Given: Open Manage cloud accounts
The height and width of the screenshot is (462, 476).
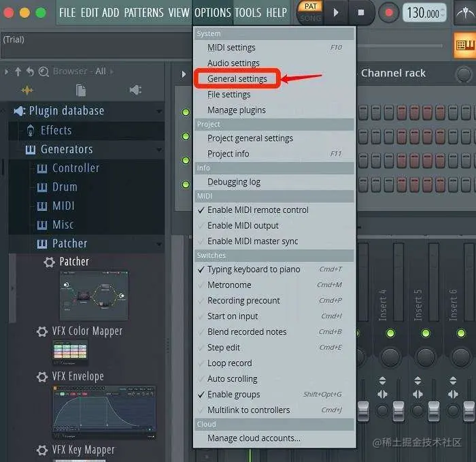Looking at the screenshot, I should tap(274, 438).
